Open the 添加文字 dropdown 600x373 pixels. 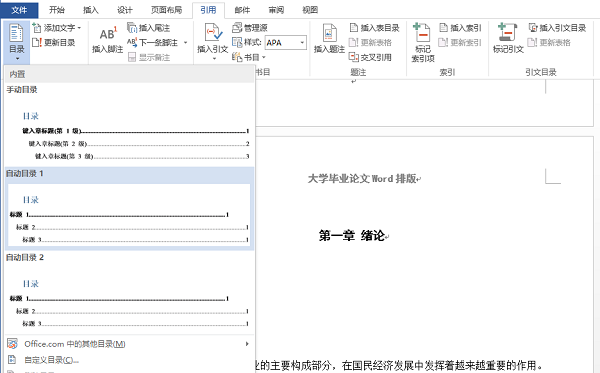coord(57,28)
